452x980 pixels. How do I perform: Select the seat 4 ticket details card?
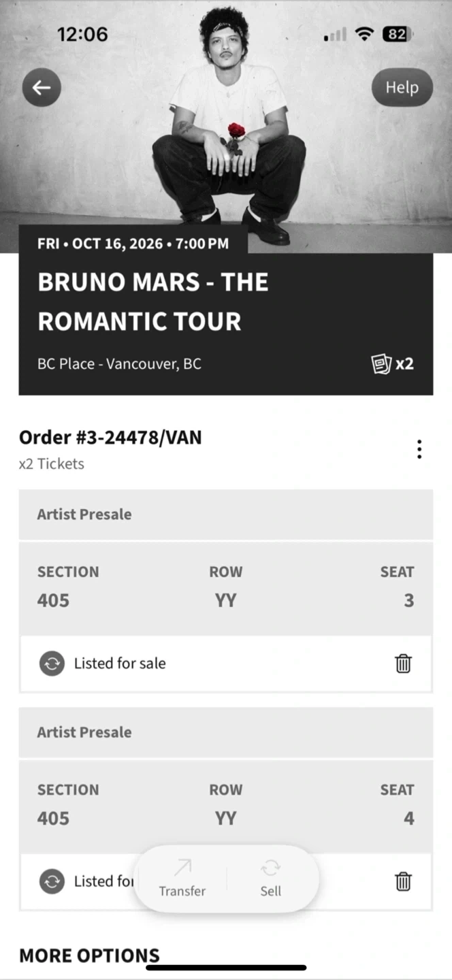225,805
